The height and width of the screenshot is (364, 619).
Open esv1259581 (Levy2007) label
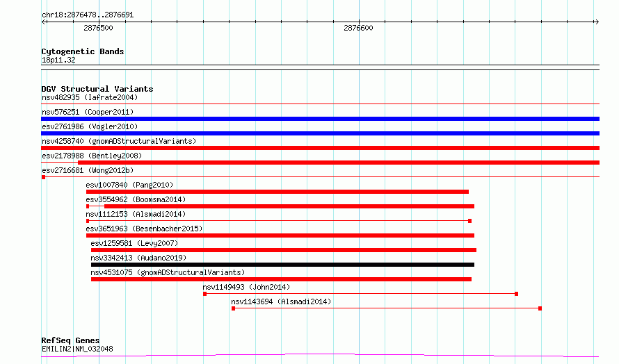[x=134, y=243]
